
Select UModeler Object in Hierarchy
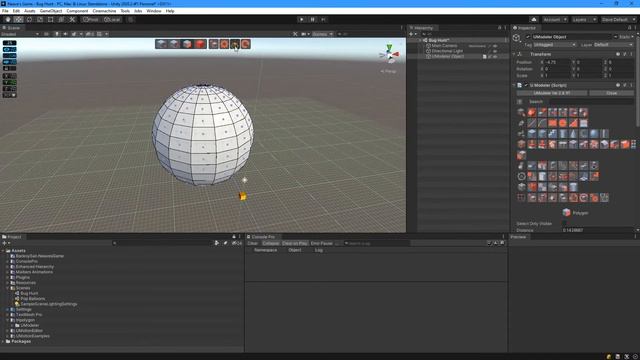pos(448,56)
